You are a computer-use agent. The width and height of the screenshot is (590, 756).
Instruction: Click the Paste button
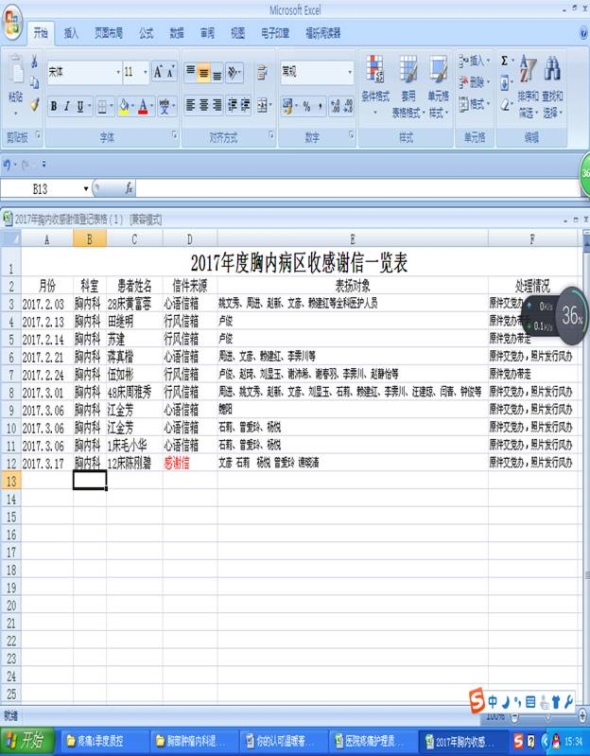(x=16, y=84)
